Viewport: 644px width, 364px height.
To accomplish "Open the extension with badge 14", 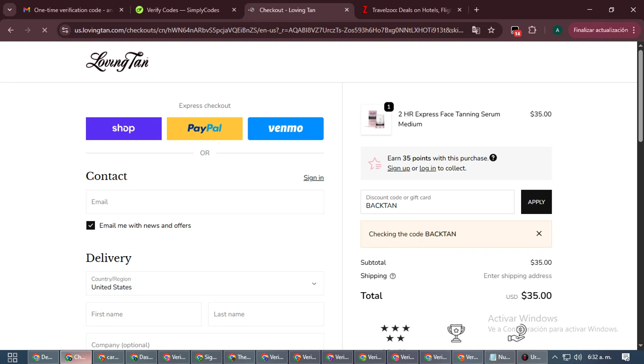I will click(x=515, y=30).
